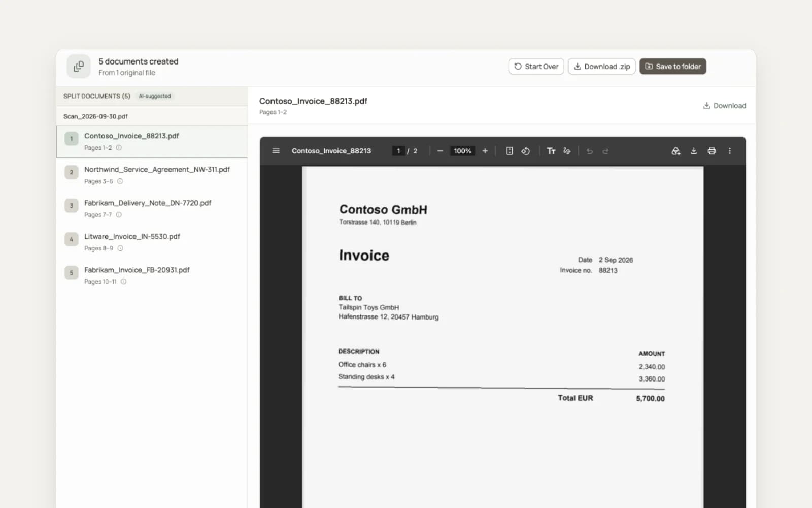Select the fit-to-page icon
The width and height of the screenshot is (812, 508).
[x=510, y=151]
